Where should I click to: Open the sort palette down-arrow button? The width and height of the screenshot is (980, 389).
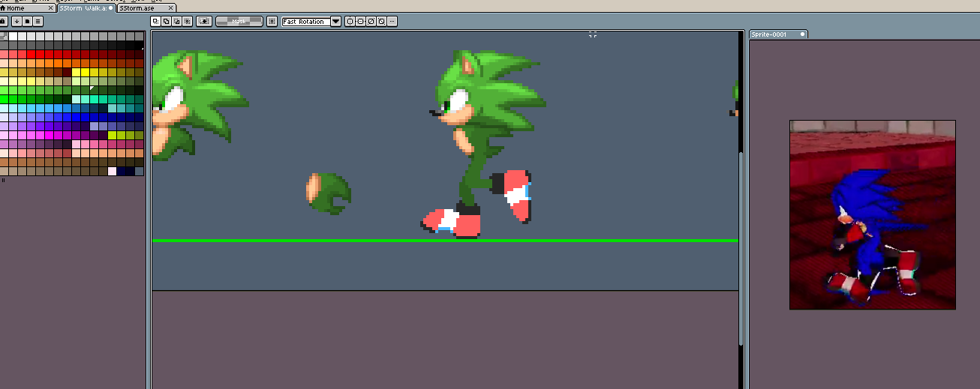click(17, 21)
